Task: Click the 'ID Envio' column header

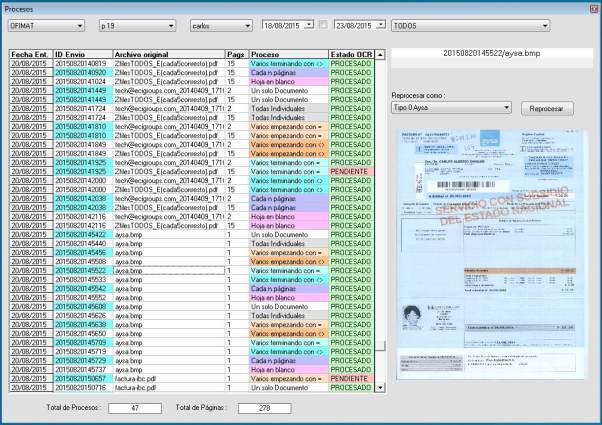Action: [x=82, y=53]
